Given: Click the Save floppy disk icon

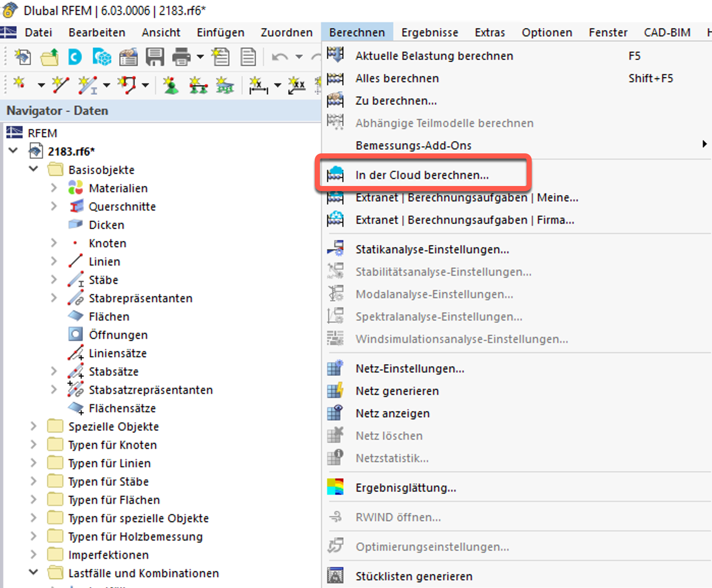Looking at the screenshot, I should click(155, 57).
